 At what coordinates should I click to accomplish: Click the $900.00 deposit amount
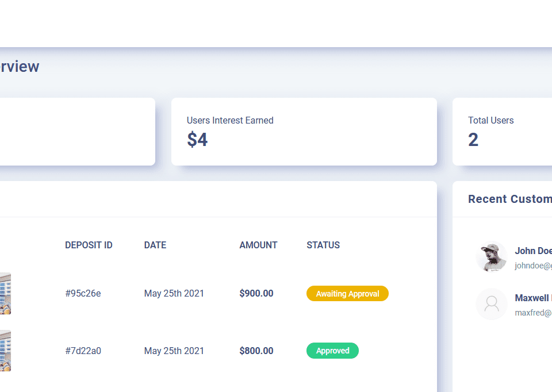point(256,294)
